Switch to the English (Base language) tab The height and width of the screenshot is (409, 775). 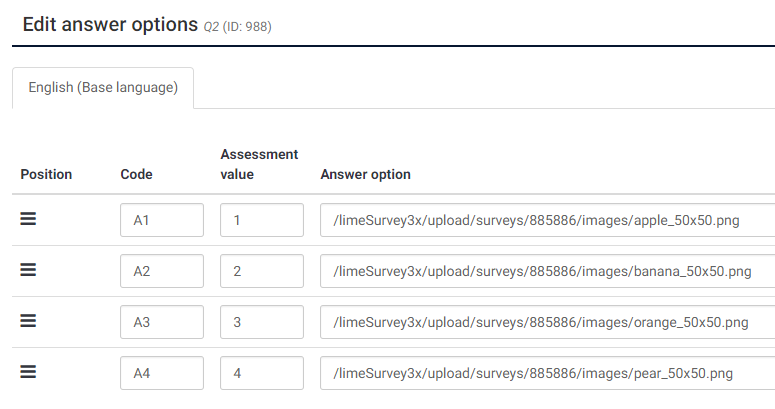[x=103, y=88]
